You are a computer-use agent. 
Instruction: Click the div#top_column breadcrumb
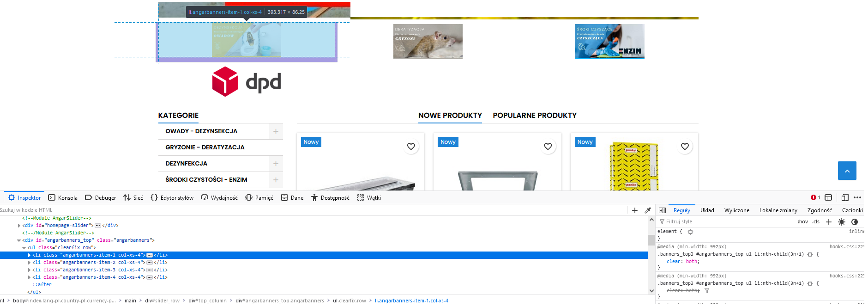(x=207, y=301)
